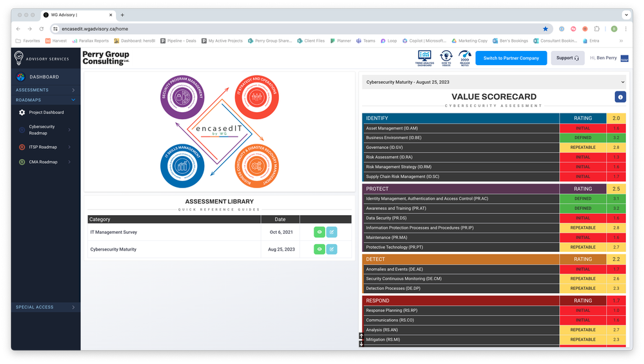Screen dimensions: 644x364
Task: Open the Dashboard sidebar item
Action: [45, 77]
